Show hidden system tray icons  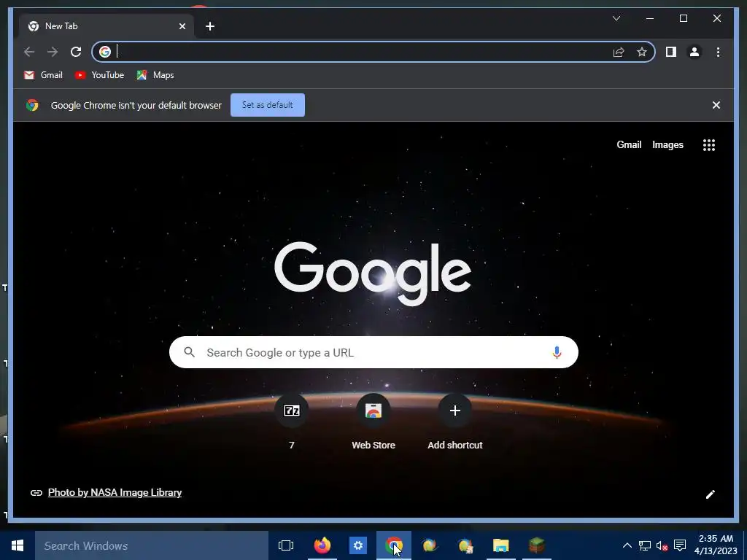(627, 545)
